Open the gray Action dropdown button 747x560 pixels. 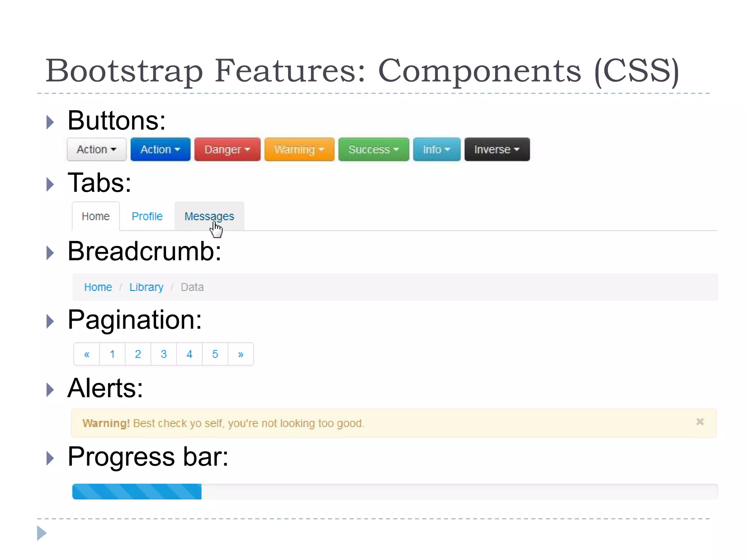pyautogui.click(x=97, y=149)
